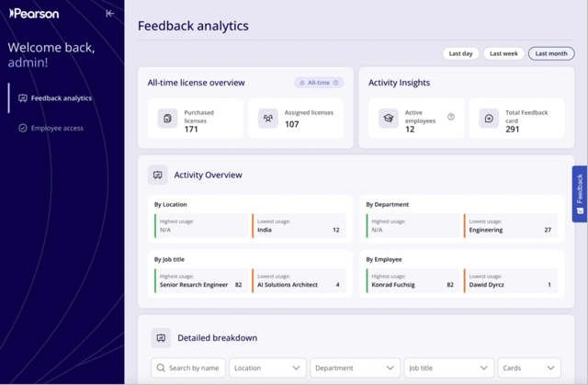Click the Activity Overview heading
Image resolution: width=588 pixels, height=385 pixels.
209,176
